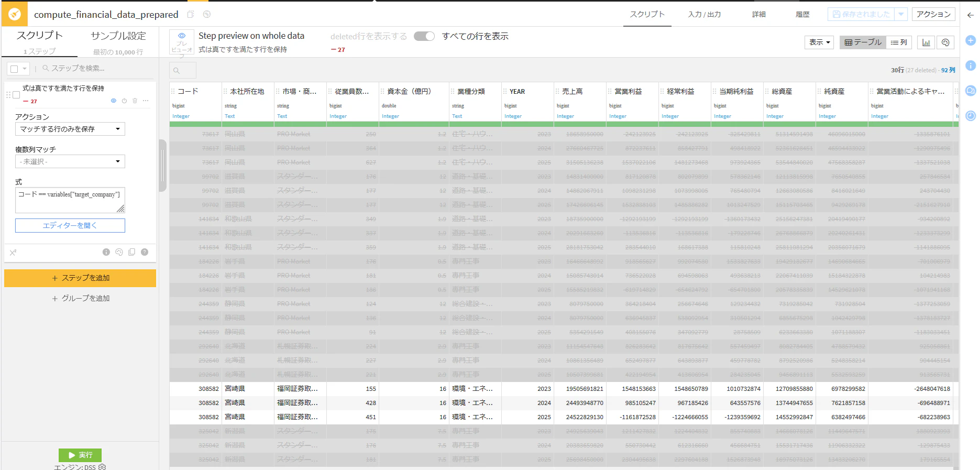This screenshot has width=980, height=470.
Task: Open the 業種分類 column header menu
Action: [x=470, y=91]
